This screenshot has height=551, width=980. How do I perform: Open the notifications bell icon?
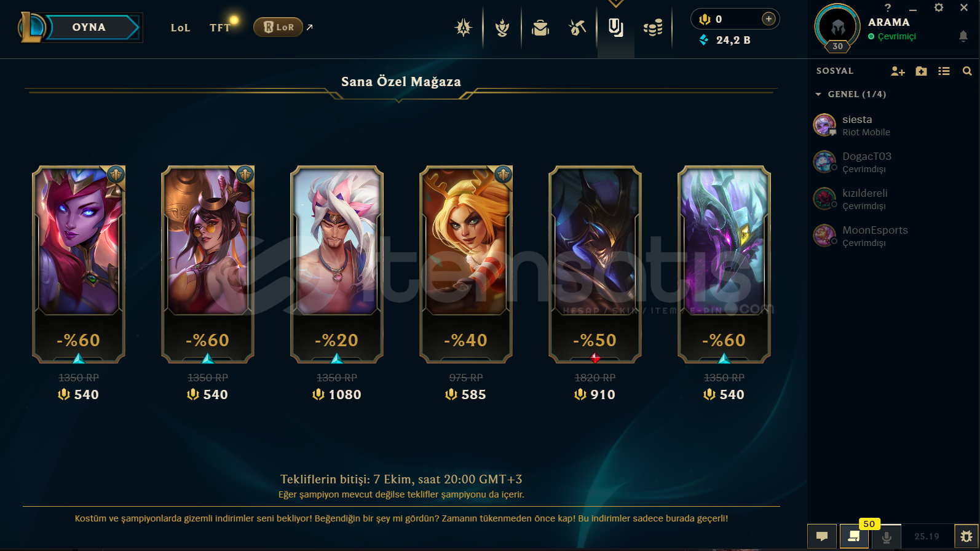tap(963, 36)
